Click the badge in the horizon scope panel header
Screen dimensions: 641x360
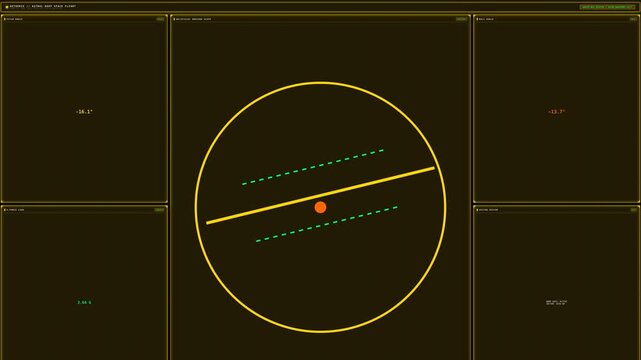[x=462, y=19]
